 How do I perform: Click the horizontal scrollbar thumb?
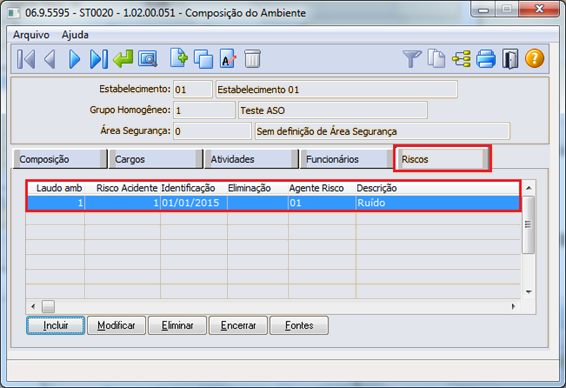point(48,307)
